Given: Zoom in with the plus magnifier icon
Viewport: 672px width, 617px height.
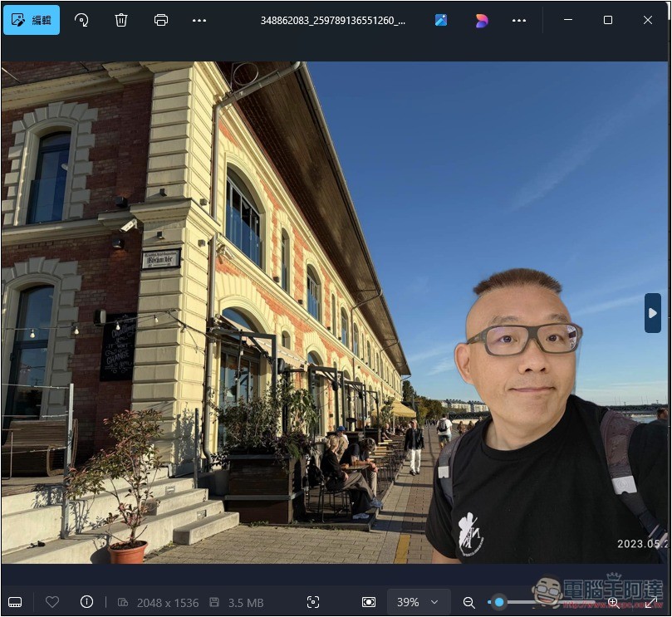Looking at the screenshot, I should pyautogui.click(x=613, y=602).
